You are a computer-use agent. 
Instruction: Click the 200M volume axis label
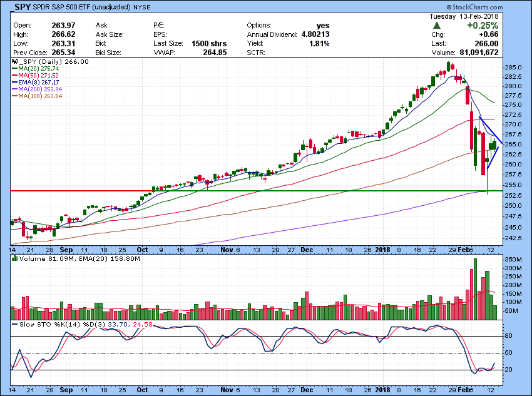(x=513, y=285)
